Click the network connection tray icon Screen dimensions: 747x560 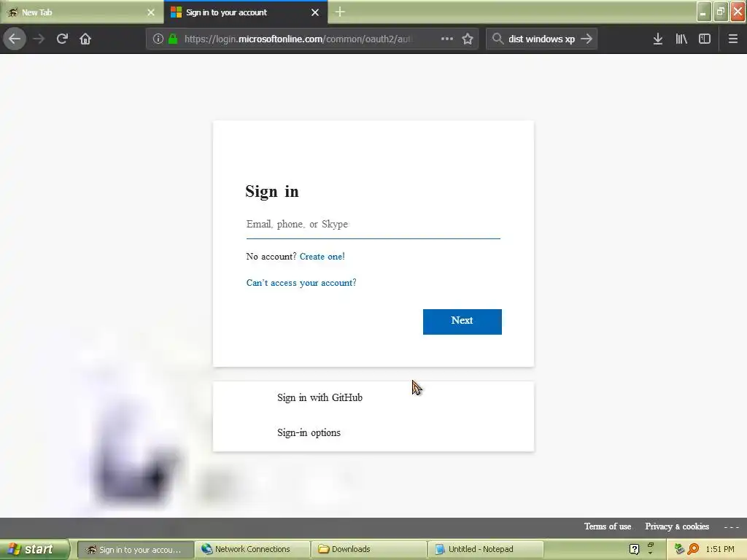coord(679,549)
